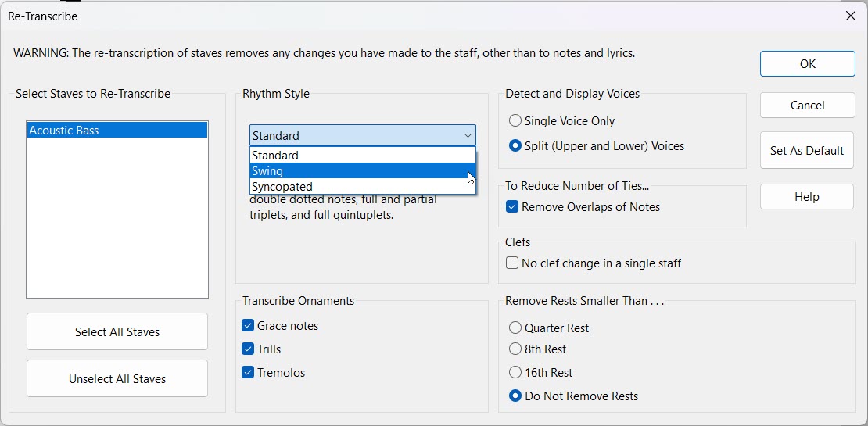Pick the 16th Rest option
The width and height of the screenshot is (868, 426).
coord(515,373)
